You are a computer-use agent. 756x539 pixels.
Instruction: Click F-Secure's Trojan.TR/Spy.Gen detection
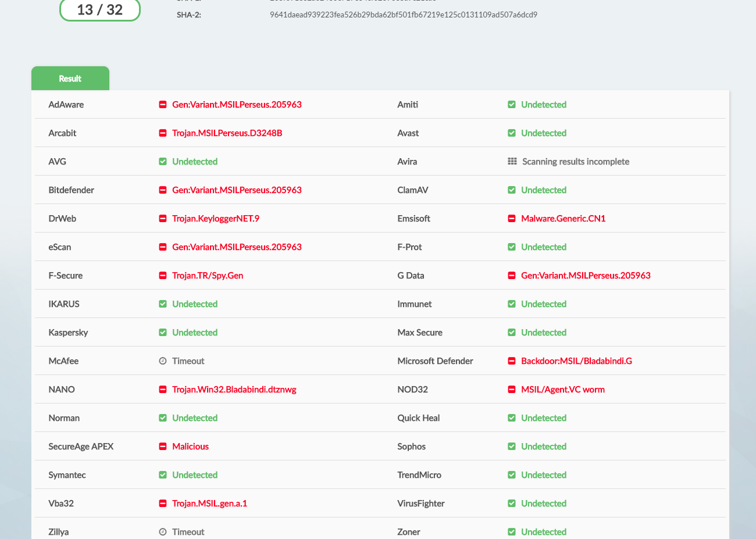click(208, 276)
